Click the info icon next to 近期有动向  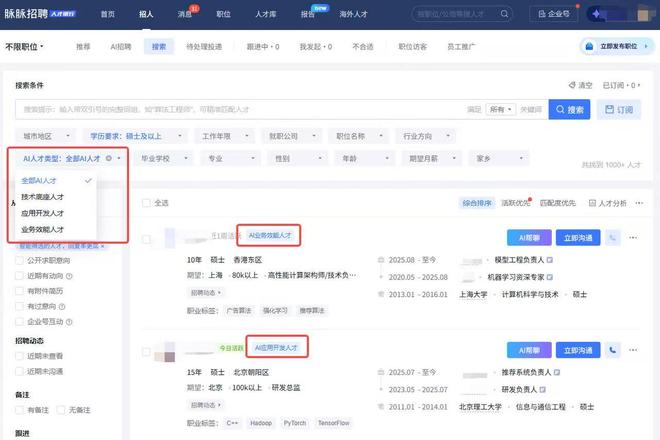[x=69, y=276]
